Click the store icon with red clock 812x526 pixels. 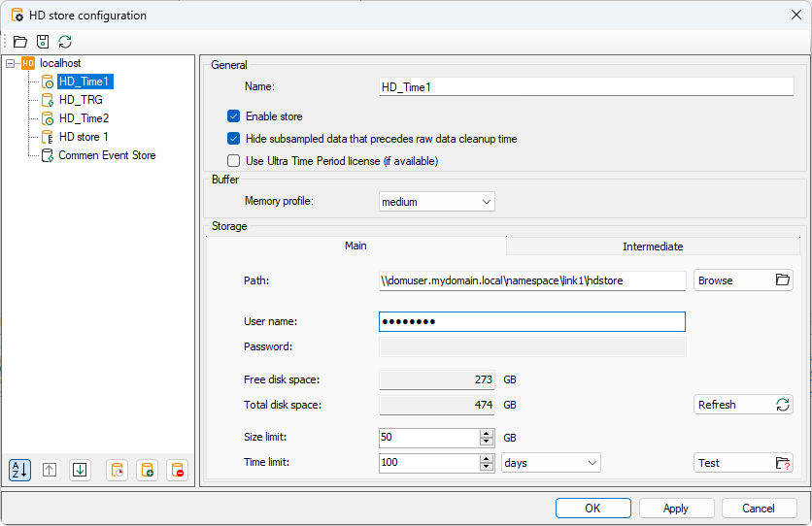117,470
